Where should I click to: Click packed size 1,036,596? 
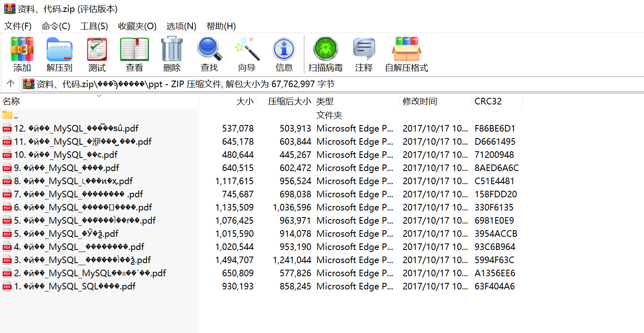click(x=292, y=207)
